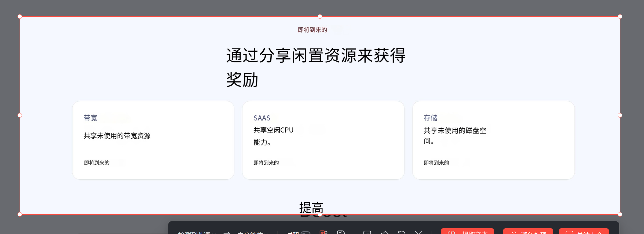This screenshot has width=644, height=234.
Task: Click the SAAS card title
Action: click(262, 118)
